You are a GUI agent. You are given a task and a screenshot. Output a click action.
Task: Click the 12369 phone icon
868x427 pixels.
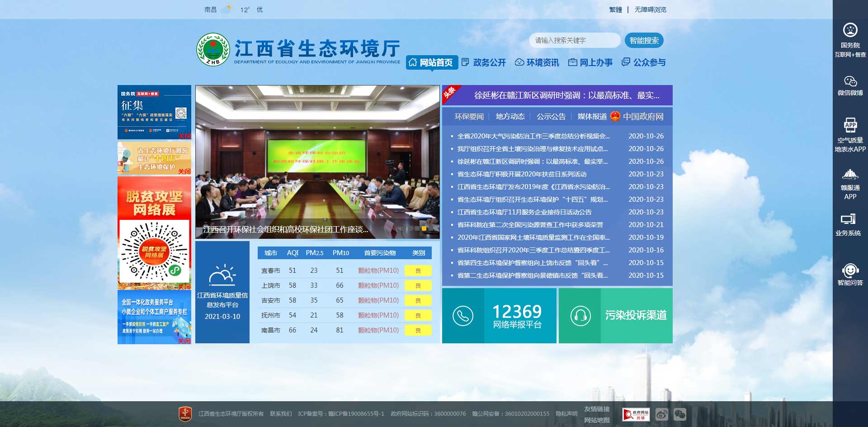click(463, 316)
